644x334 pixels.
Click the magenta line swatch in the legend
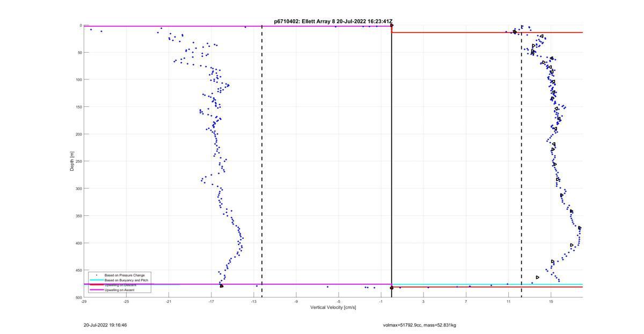click(96, 290)
